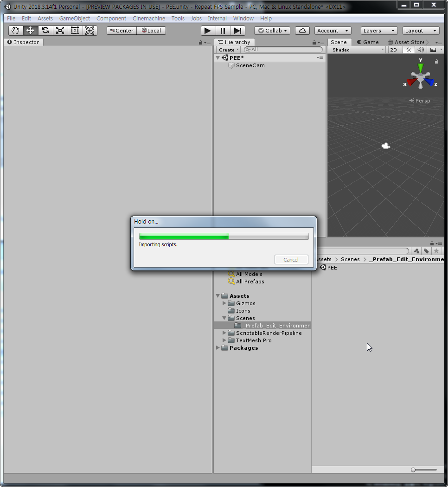Click the Hierarchy search field
This screenshot has width=448, height=487.
(283, 49)
